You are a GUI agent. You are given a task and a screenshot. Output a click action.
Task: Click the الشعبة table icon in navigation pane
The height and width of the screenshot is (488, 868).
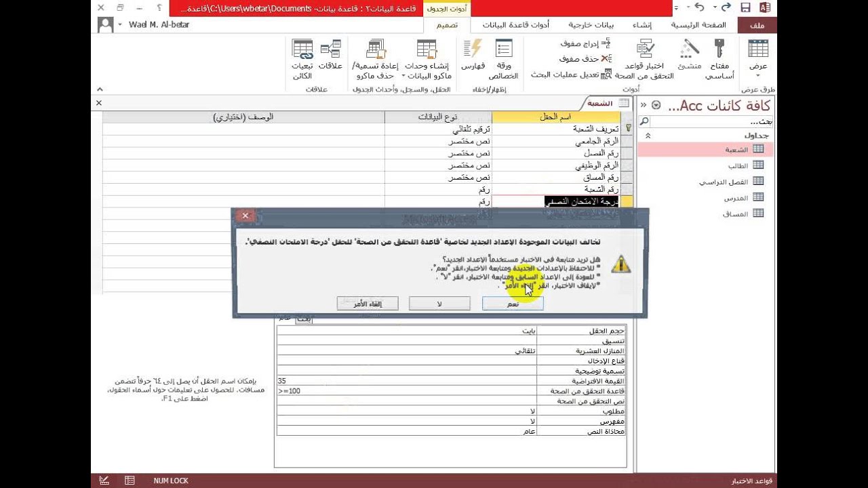pyautogui.click(x=758, y=149)
